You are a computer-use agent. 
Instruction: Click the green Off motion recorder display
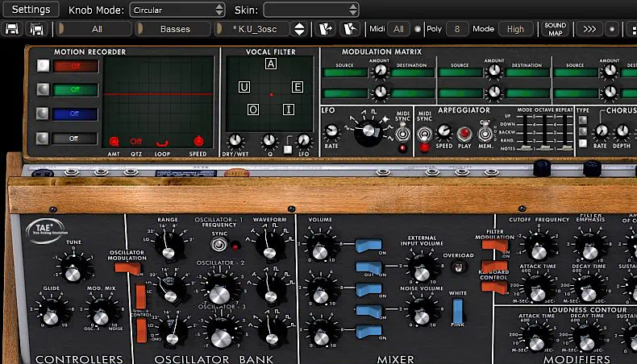[x=76, y=89]
